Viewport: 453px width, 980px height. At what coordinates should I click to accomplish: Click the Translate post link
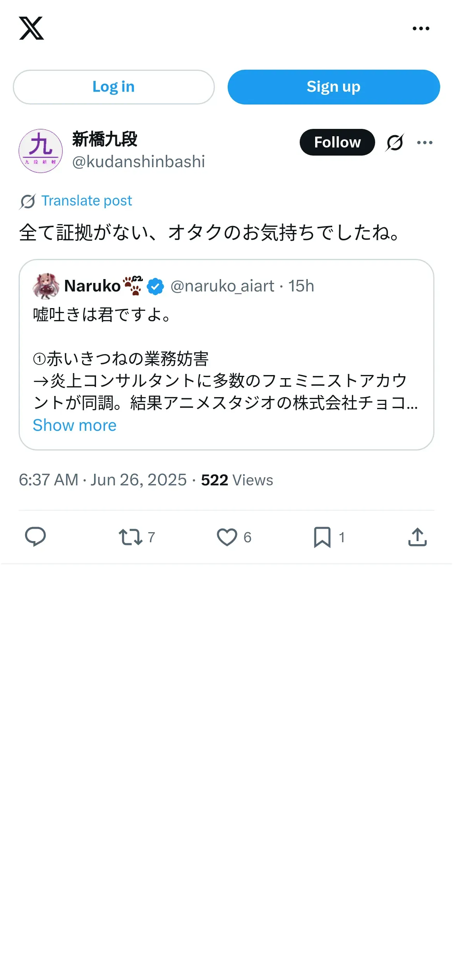click(x=87, y=201)
